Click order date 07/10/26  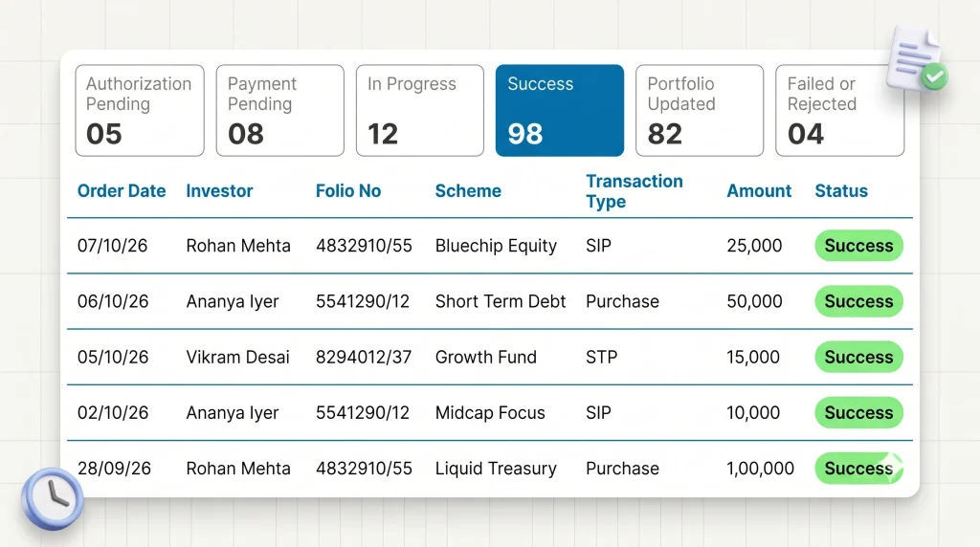(x=113, y=246)
